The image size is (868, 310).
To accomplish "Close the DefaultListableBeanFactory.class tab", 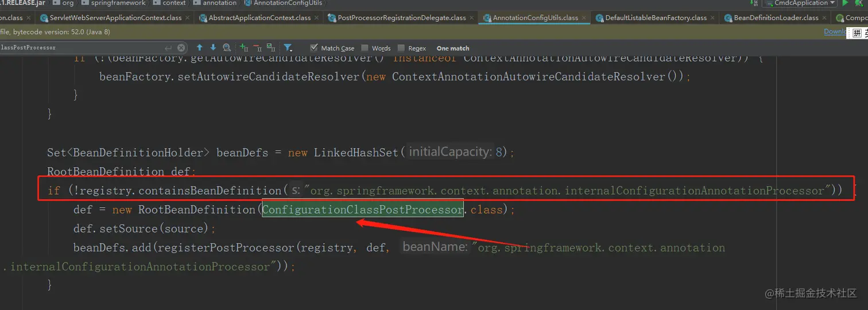I will click(712, 18).
